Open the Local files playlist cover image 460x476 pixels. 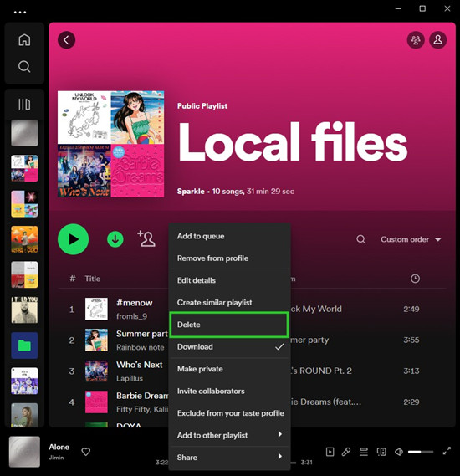110,144
